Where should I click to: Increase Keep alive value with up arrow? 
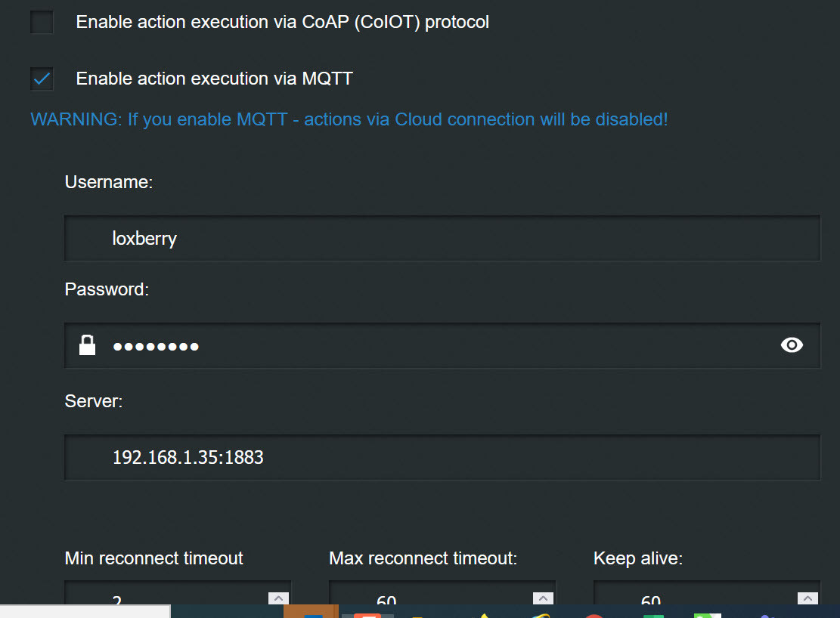pos(807,598)
